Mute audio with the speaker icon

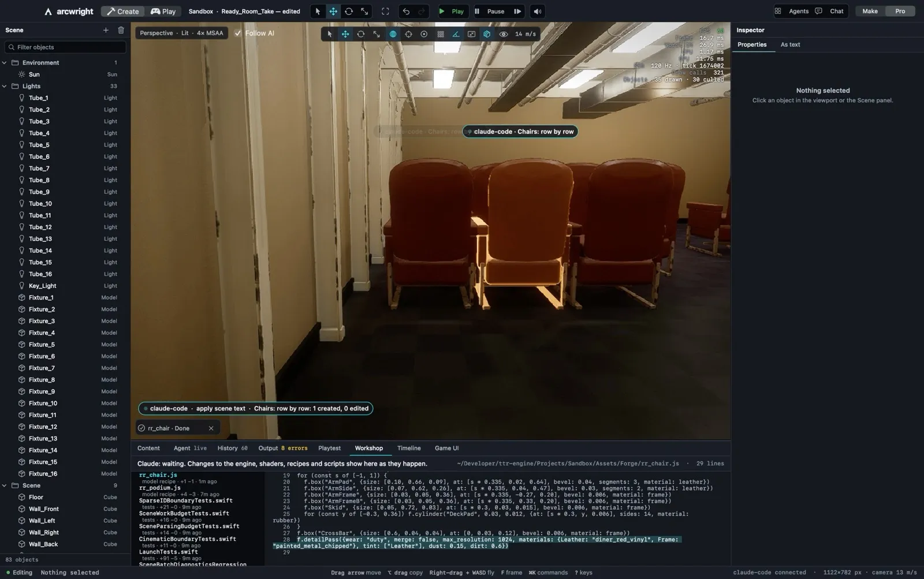(x=537, y=11)
